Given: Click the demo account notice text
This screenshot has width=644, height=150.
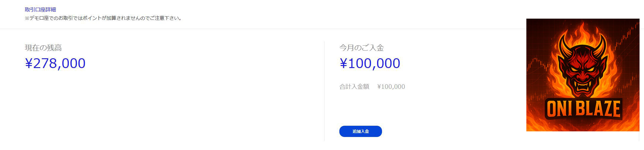Looking at the screenshot, I should (x=103, y=18).
